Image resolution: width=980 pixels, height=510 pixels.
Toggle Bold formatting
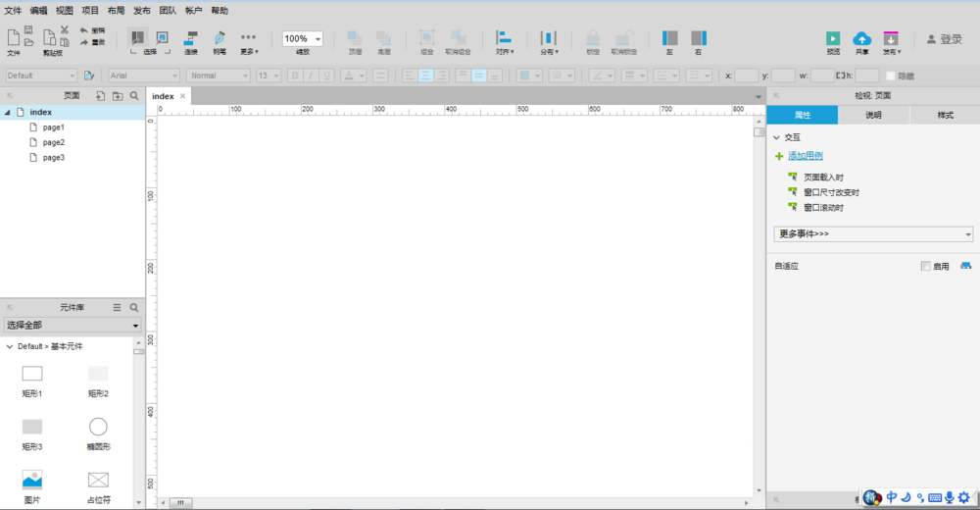tap(295, 76)
